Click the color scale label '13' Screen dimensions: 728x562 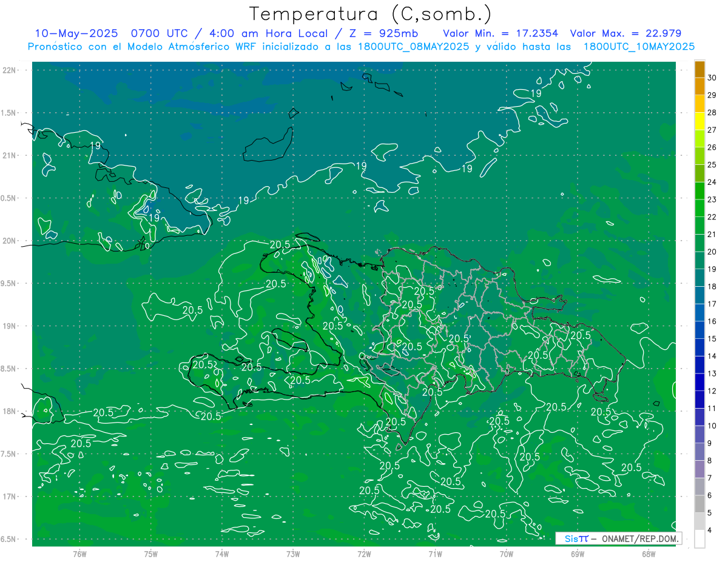pos(712,373)
